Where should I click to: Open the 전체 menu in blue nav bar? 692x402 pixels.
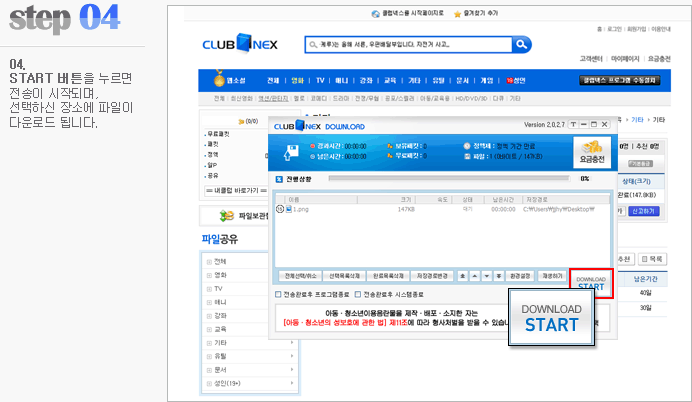pos(273,80)
